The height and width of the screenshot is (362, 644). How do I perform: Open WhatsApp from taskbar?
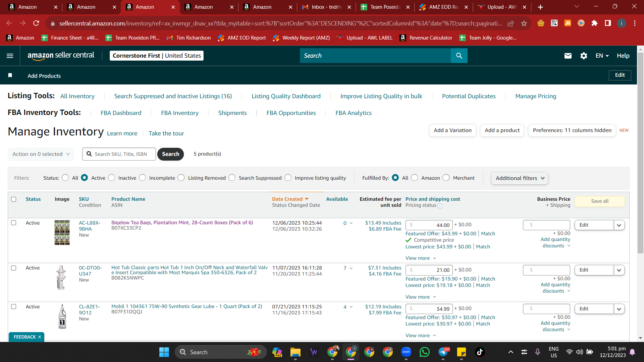point(425,352)
